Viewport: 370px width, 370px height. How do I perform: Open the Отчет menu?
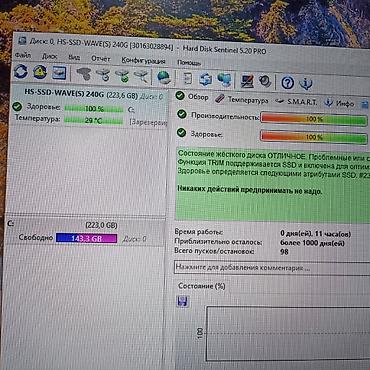point(101,59)
